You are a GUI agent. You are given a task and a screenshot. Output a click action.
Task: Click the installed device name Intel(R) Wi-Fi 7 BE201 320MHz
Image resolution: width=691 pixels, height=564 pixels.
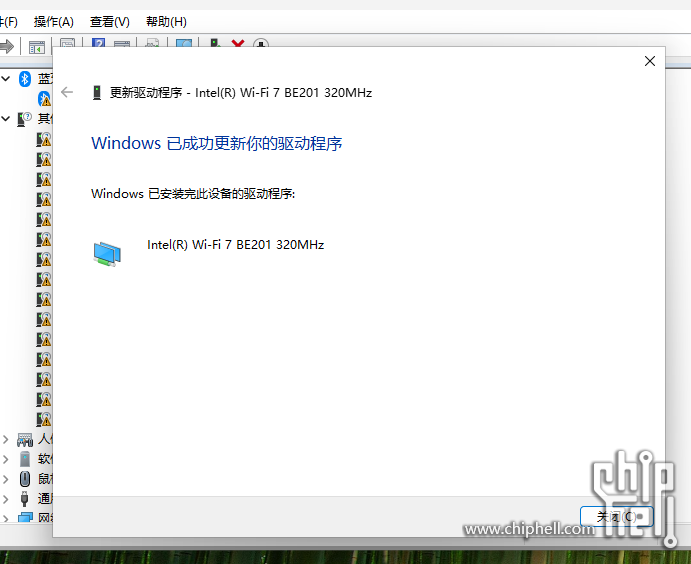pos(236,245)
